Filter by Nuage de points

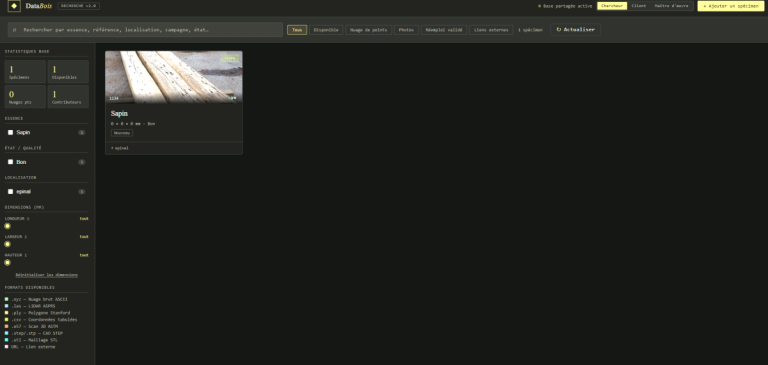coord(368,30)
